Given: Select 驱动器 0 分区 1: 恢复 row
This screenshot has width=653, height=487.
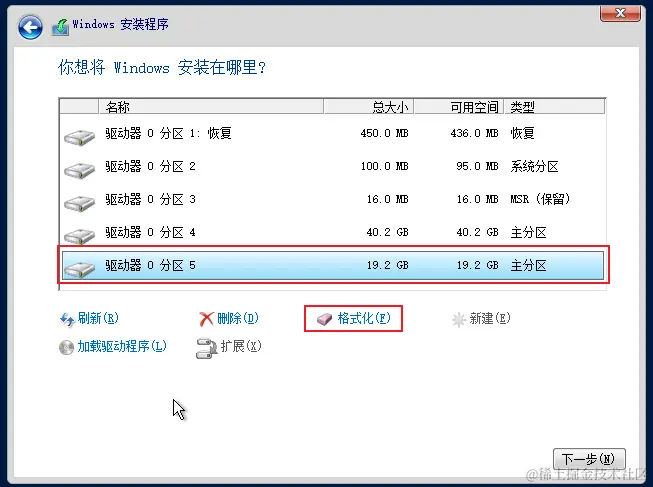Looking at the screenshot, I should point(332,133).
